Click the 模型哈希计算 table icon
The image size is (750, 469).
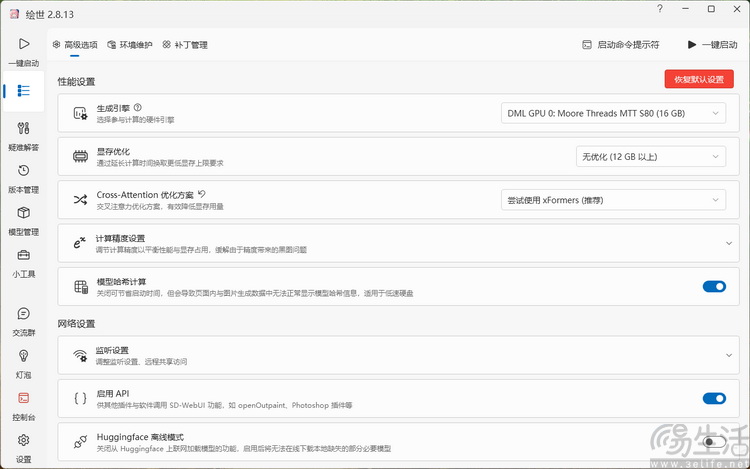click(81, 286)
